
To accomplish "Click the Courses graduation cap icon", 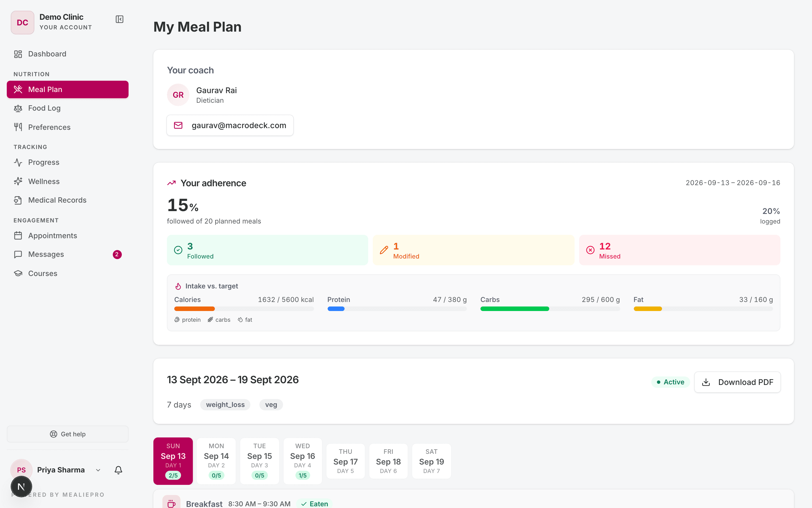I will tap(18, 273).
